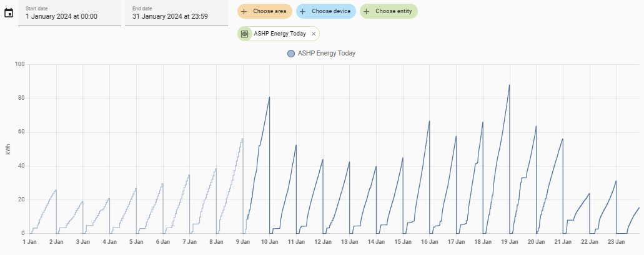Click the 100 value on the y-axis

20,64
